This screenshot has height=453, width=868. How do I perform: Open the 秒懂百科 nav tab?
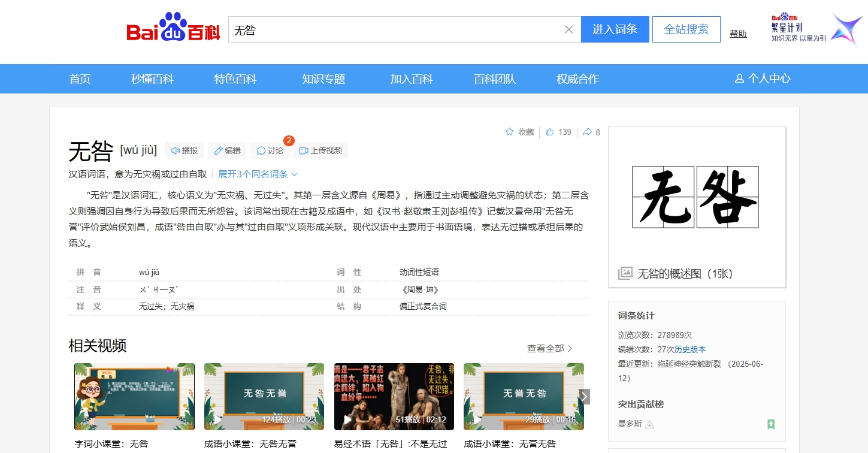pos(152,78)
